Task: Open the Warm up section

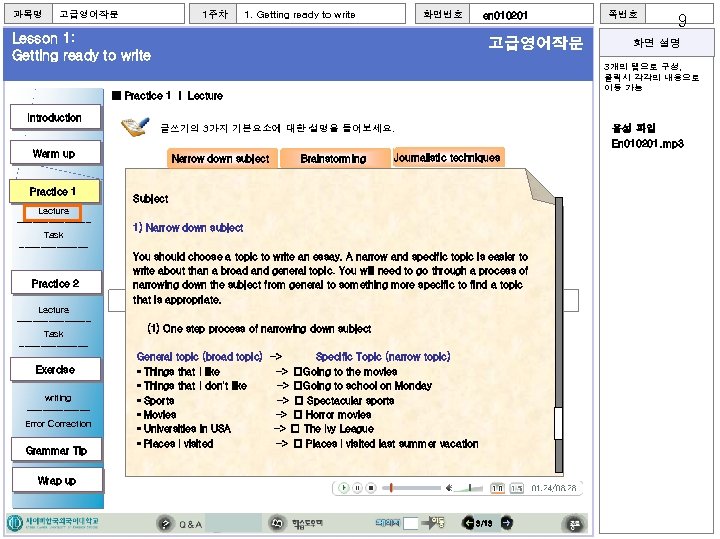Action: 55,153
